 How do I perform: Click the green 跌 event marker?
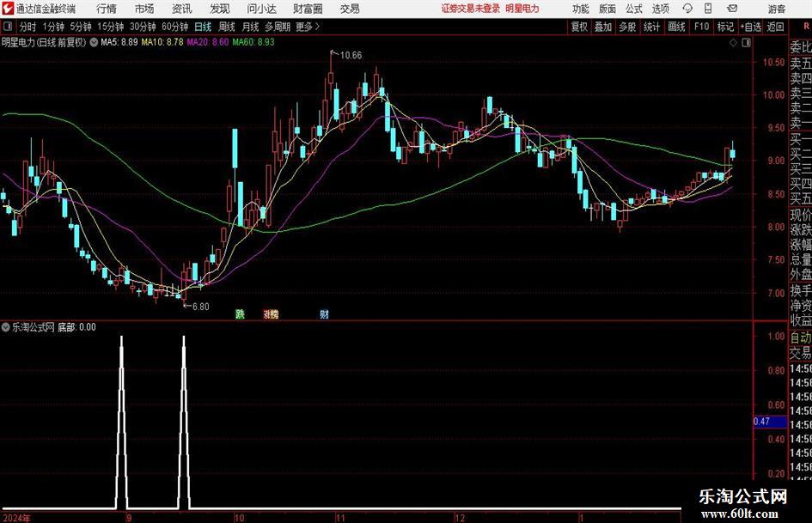(240, 313)
